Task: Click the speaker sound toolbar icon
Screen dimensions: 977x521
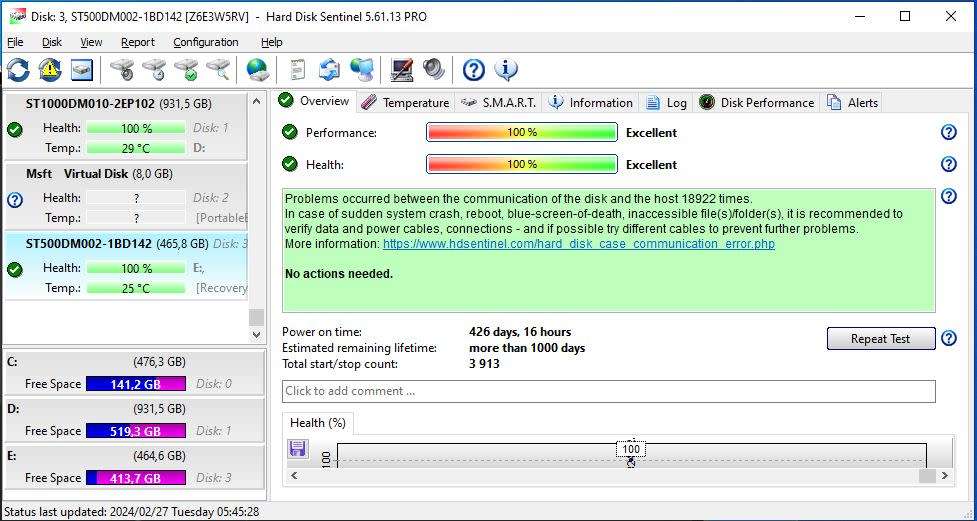Action: [434, 70]
